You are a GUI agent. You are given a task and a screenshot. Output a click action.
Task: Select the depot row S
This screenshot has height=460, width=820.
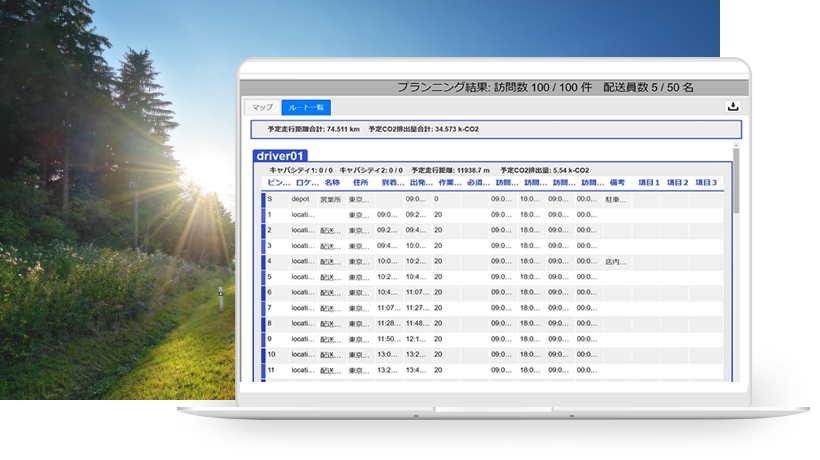click(493, 200)
